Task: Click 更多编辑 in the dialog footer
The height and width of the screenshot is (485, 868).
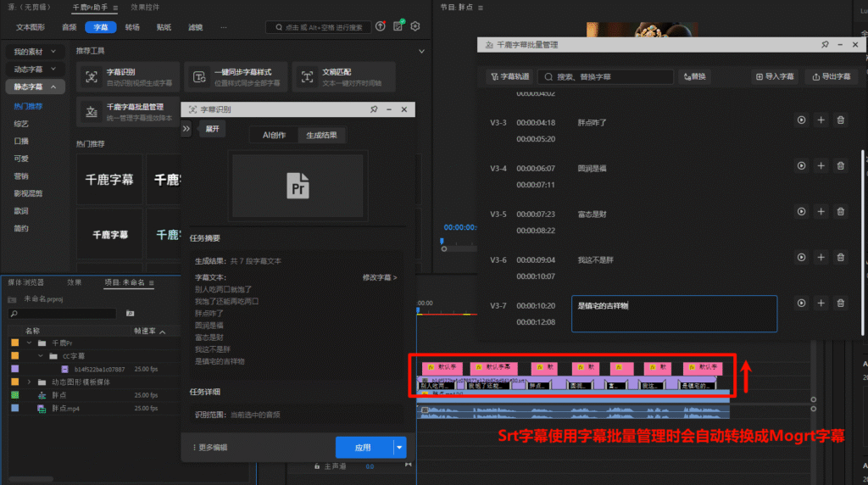Action: pos(210,448)
